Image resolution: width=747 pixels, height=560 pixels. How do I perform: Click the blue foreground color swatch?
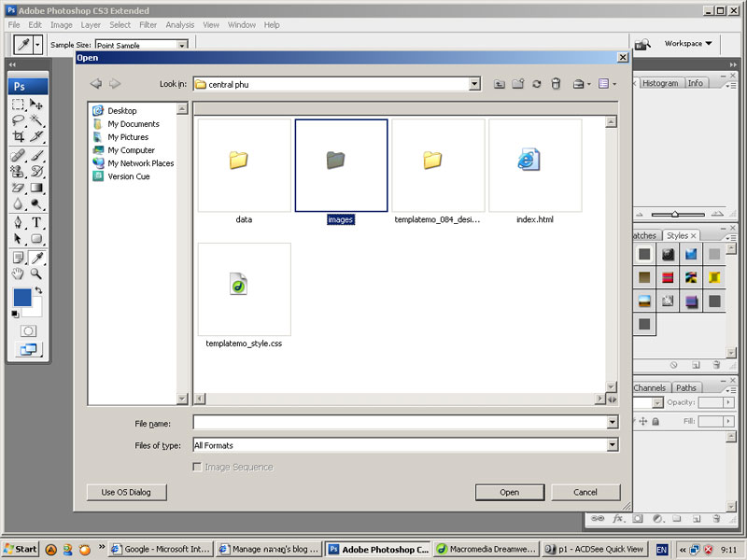pyautogui.click(x=21, y=296)
